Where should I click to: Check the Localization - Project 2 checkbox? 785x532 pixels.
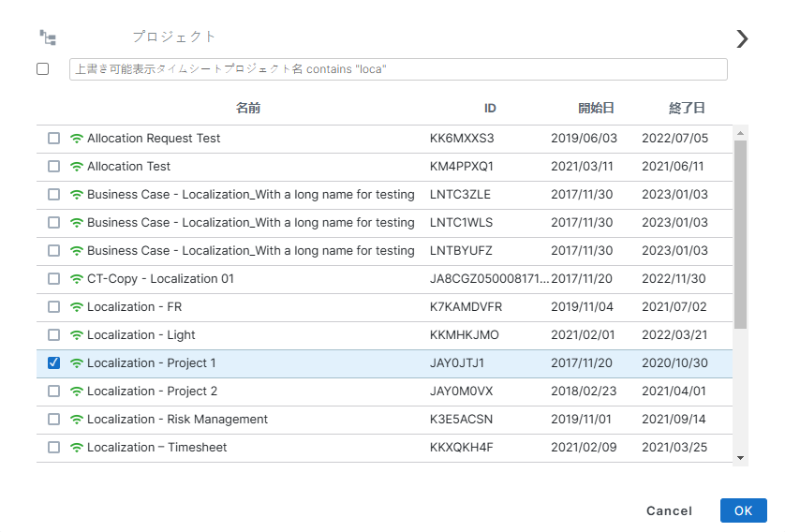(53, 392)
